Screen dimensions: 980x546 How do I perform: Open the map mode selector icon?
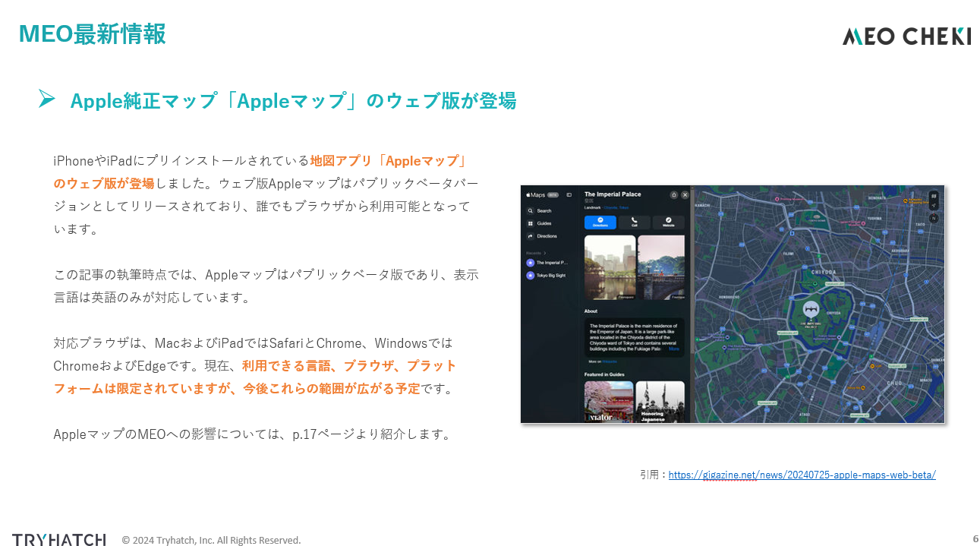tap(934, 196)
